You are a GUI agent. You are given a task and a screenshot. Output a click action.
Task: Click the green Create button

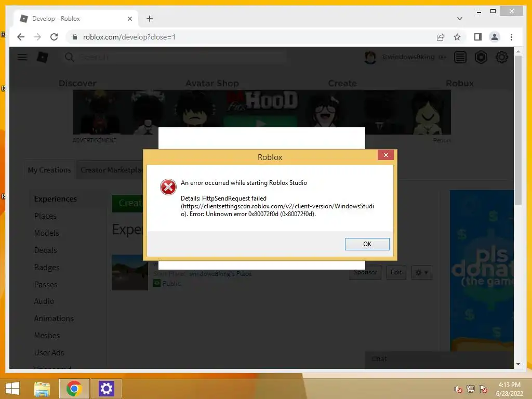pyautogui.click(x=128, y=203)
